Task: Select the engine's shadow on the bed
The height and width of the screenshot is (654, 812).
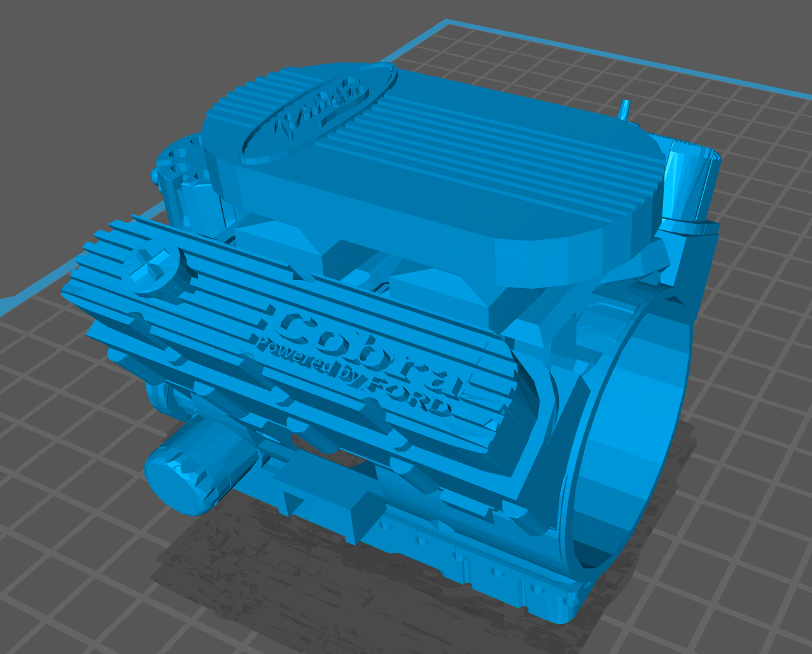Action: 255,573
